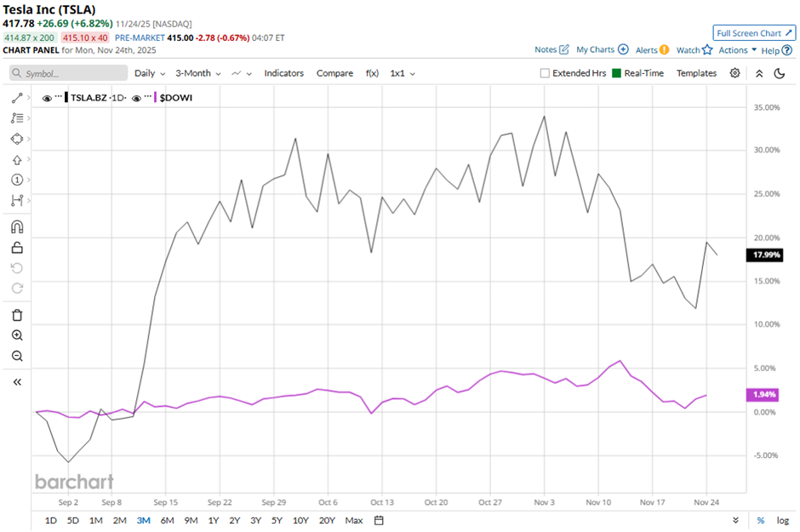Screen dimensions: 800x532
Task: Select the 10Y time range
Action: coord(300,520)
